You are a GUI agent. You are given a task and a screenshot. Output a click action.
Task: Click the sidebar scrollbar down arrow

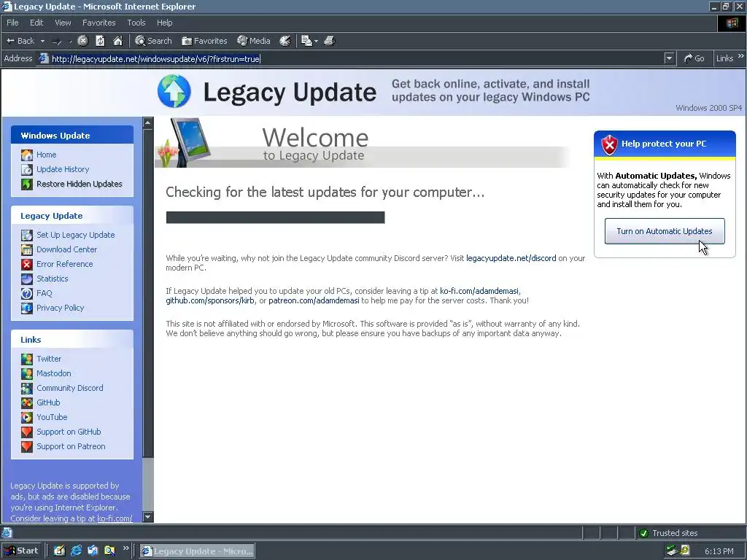click(147, 517)
